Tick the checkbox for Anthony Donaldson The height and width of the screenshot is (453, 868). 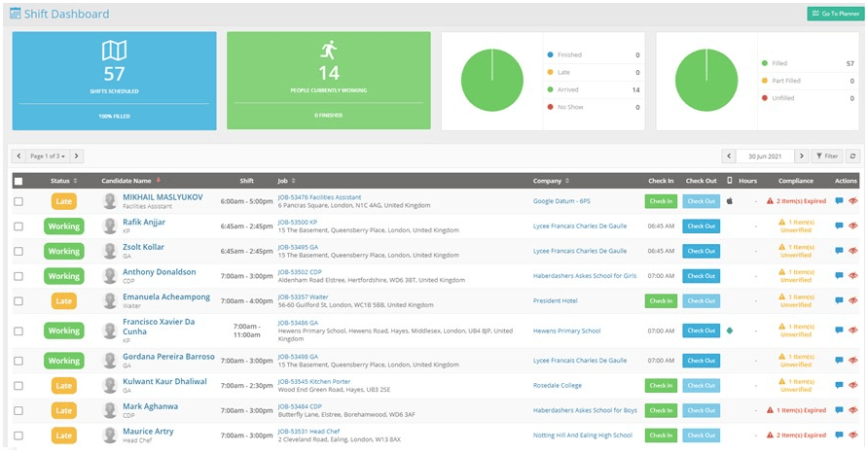click(18, 276)
